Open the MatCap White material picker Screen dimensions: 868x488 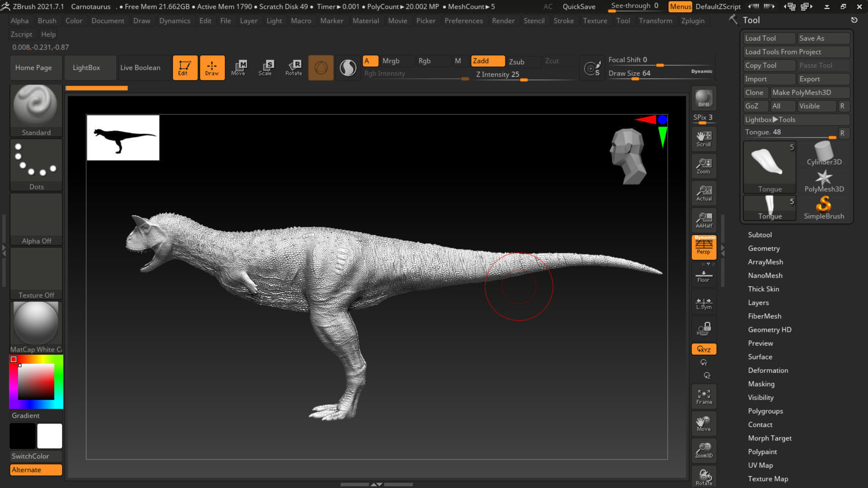tap(36, 328)
